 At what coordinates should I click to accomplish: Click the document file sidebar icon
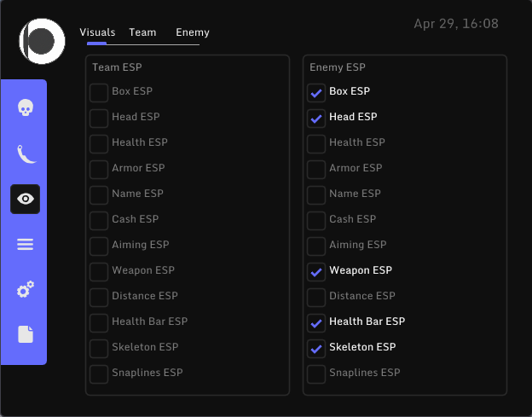click(x=25, y=334)
